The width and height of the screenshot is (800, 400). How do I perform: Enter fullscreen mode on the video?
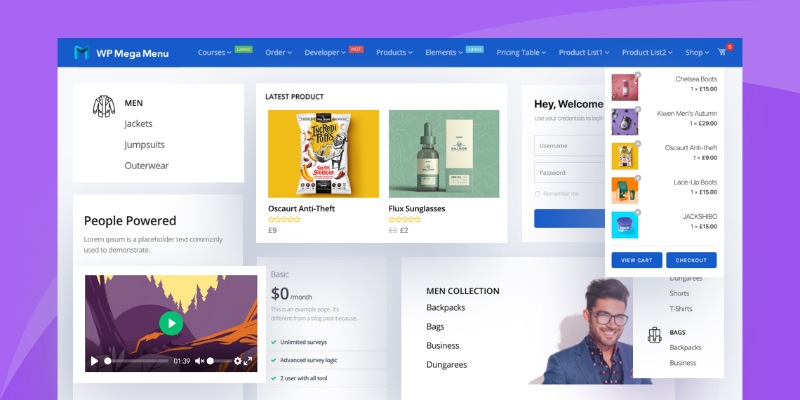coord(249,361)
